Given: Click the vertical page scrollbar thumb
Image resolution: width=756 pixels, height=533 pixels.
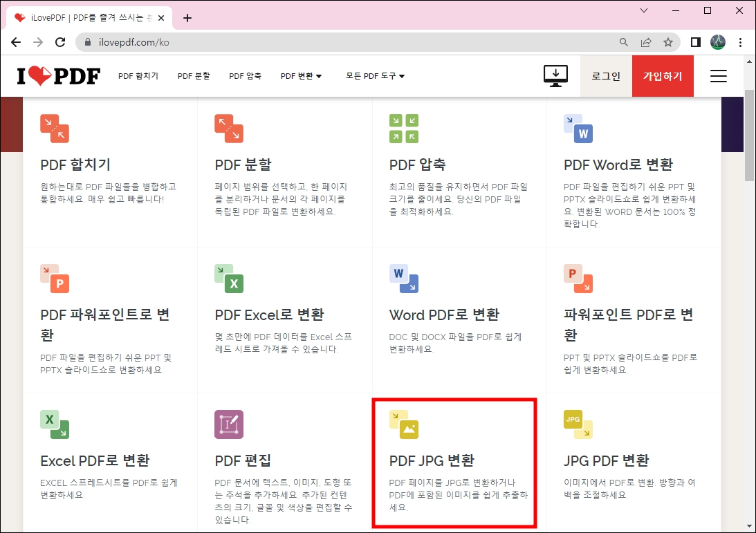Looking at the screenshot, I should (750, 136).
